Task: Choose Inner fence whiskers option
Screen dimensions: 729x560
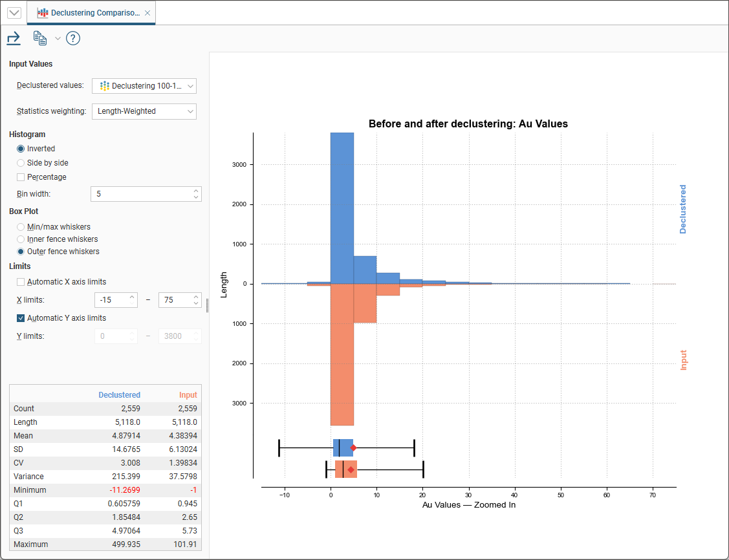Action: pyautogui.click(x=21, y=239)
